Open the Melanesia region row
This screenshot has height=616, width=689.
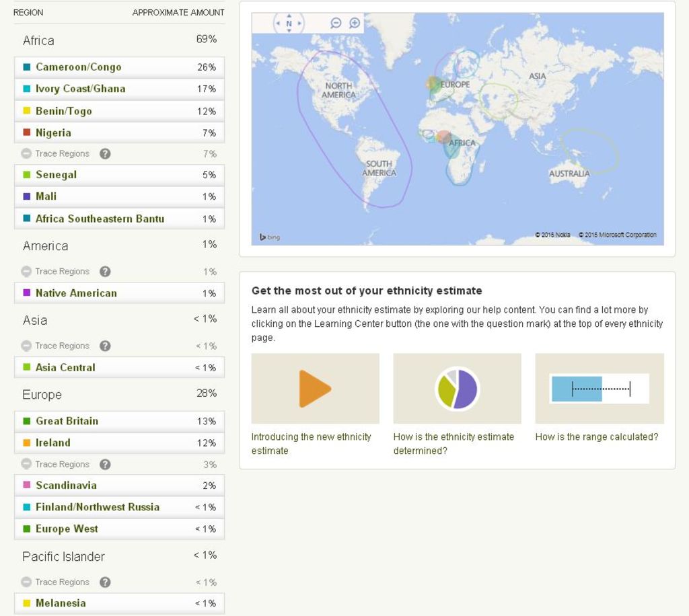click(120, 603)
